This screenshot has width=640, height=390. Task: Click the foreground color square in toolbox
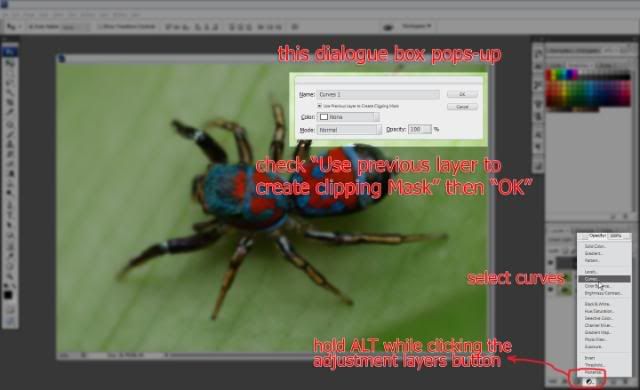click(x=8, y=295)
